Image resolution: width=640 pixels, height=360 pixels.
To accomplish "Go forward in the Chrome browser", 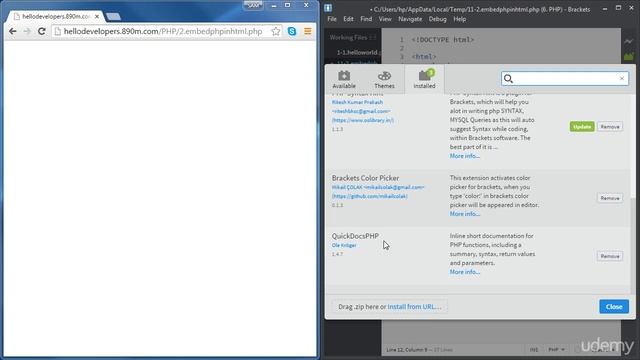I will pyautogui.click(x=27, y=31).
